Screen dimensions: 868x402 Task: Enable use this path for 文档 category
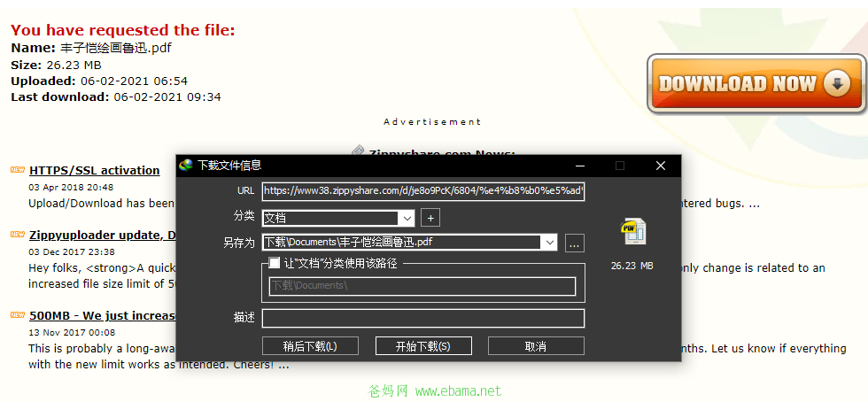point(274,263)
